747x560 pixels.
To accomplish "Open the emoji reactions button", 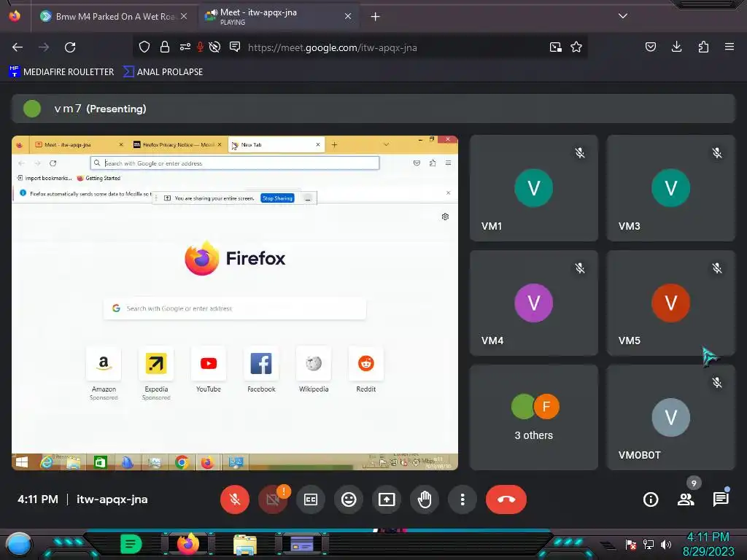I will (x=349, y=499).
